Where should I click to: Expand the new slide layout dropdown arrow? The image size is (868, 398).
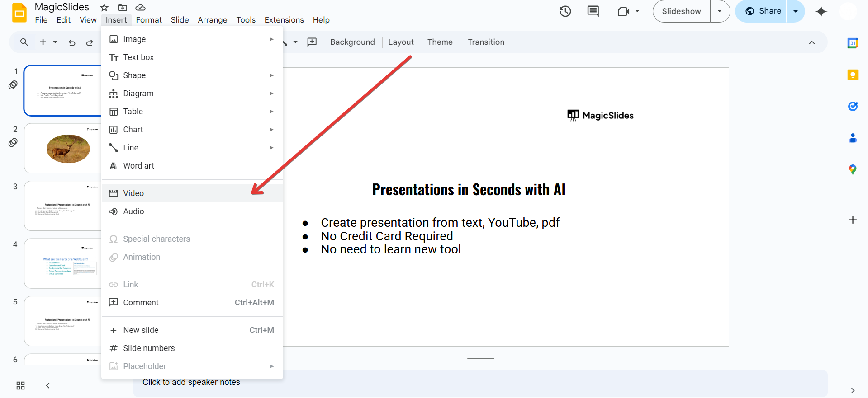click(x=55, y=42)
